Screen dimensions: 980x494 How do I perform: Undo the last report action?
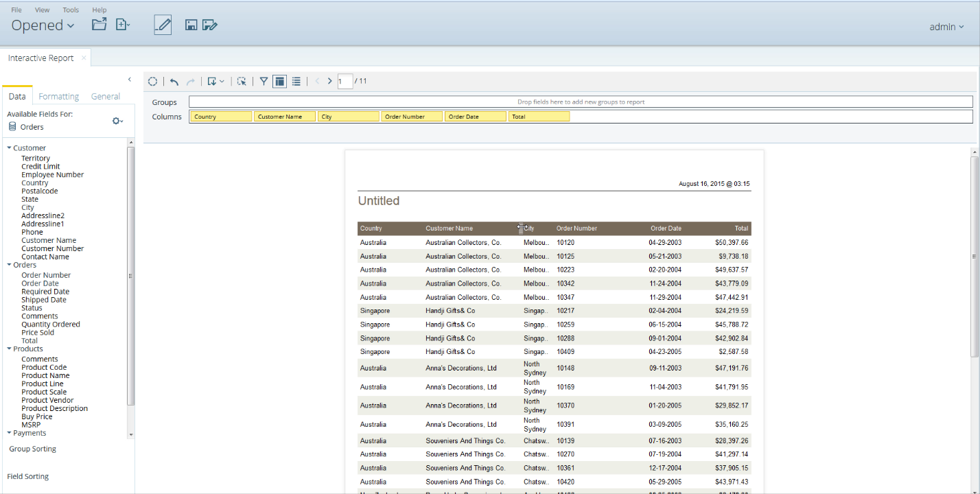pos(174,82)
